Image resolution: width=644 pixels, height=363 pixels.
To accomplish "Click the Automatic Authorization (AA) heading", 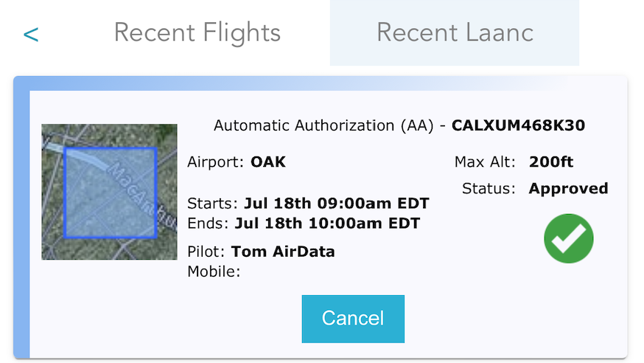I will (323, 125).
